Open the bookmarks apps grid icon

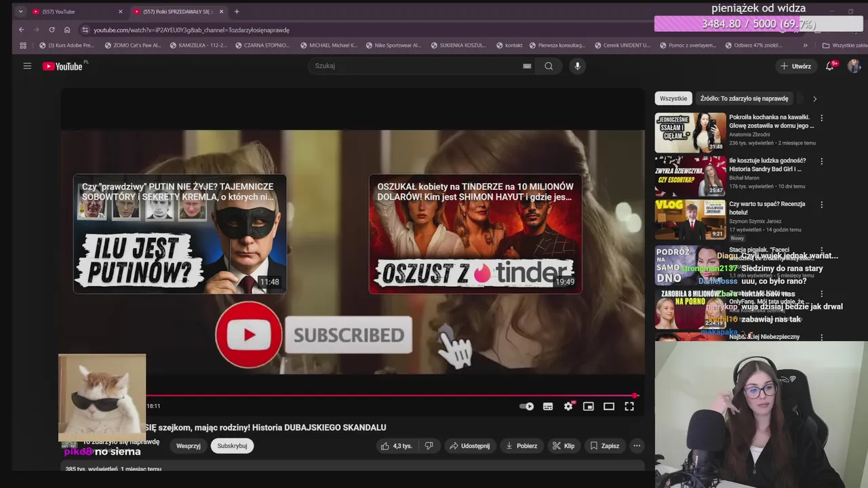(x=23, y=45)
